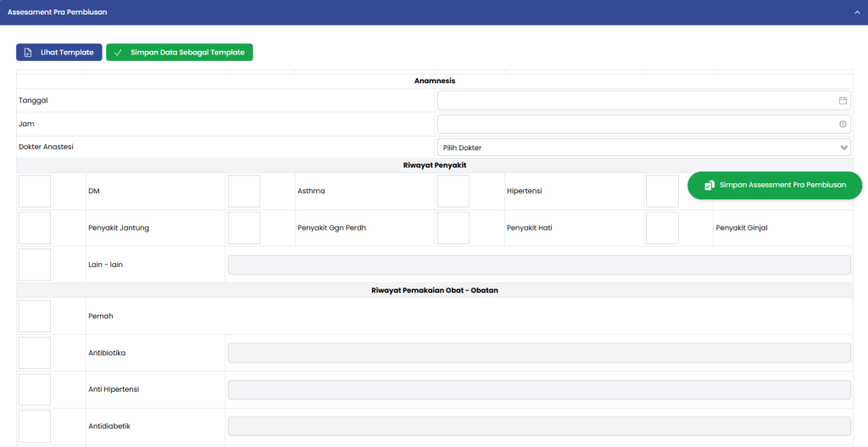The width and height of the screenshot is (868, 447).
Task: Click the Antidiabetik text field
Action: tap(539, 427)
